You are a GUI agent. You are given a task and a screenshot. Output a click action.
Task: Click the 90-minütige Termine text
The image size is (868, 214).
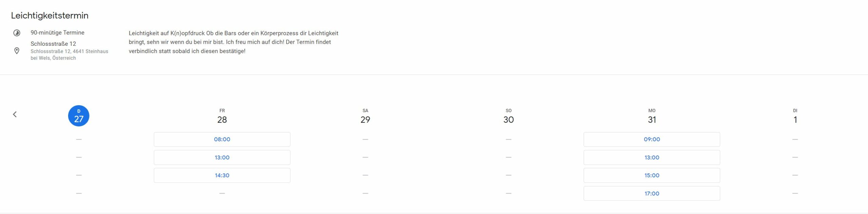tap(57, 33)
